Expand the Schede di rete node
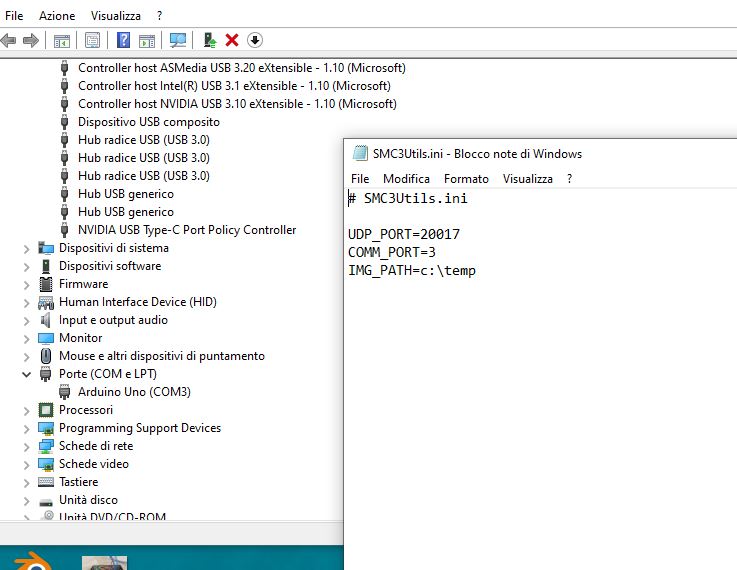Image resolution: width=737 pixels, height=570 pixels. pyautogui.click(x=27, y=446)
